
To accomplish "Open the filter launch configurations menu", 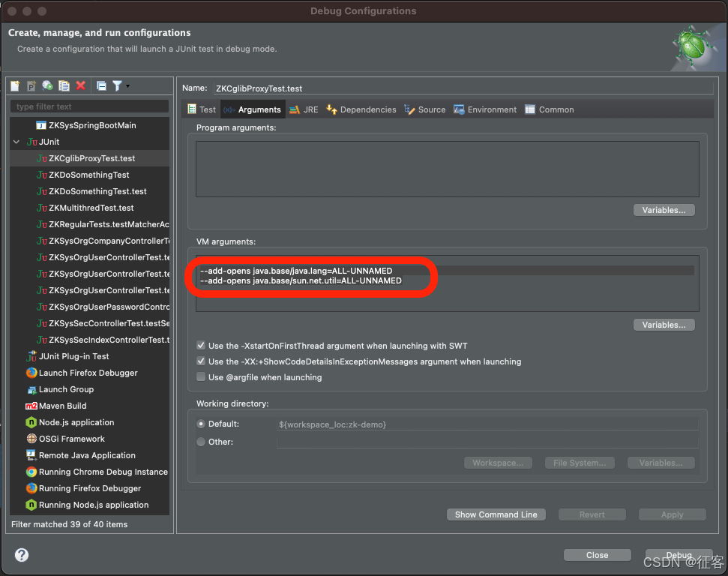I will [x=121, y=86].
